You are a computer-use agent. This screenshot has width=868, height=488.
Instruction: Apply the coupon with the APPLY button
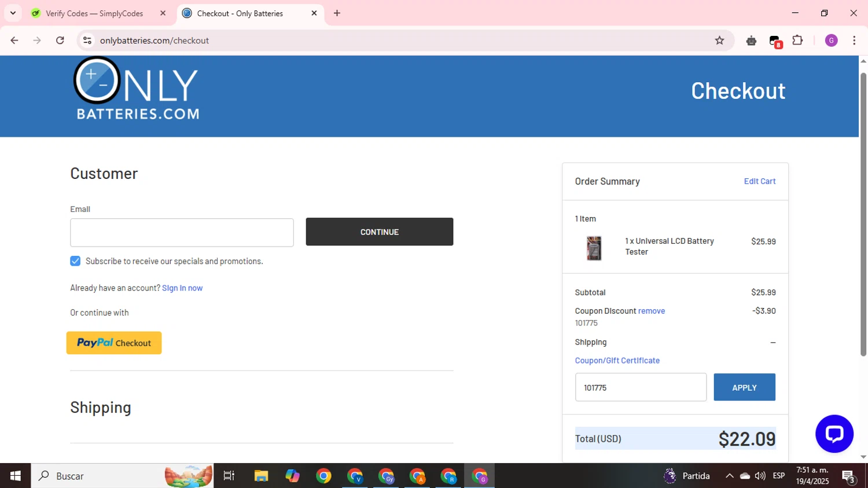(x=744, y=387)
